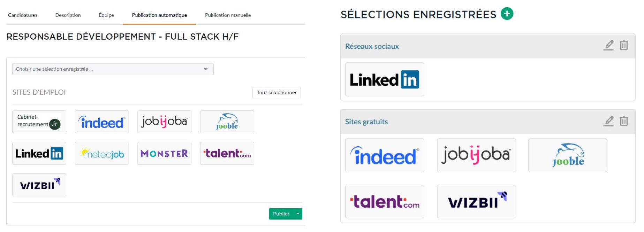644x232 pixels.
Task: Toggle the Cabinet-recrutement.fr job site tile
Action: pyautogui.click(x=39, y=122)
